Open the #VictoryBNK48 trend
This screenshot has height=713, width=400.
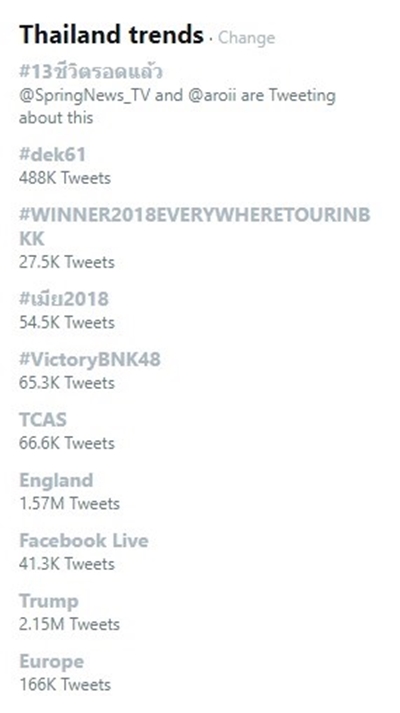pos(90,360)
